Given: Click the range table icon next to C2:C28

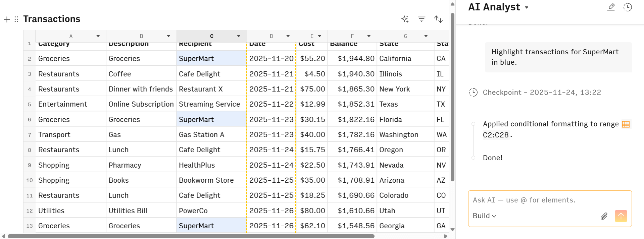Looking at the screenshot, I should pos(626,124).
